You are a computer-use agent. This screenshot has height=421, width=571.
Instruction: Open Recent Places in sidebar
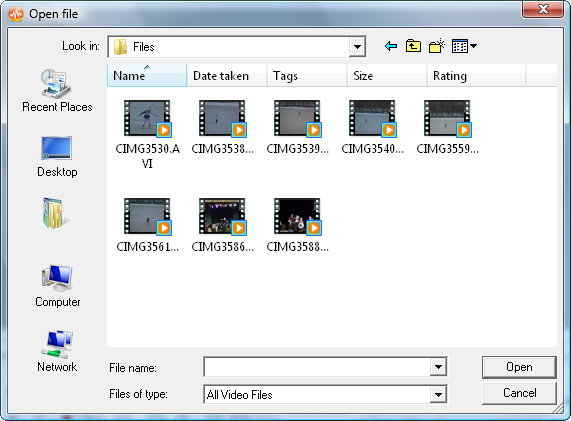click(57, 91)
